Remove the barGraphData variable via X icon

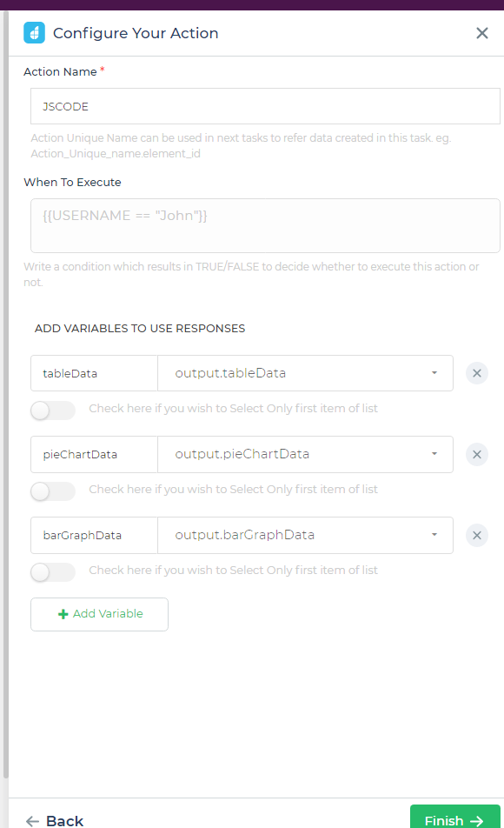point(476,535)
